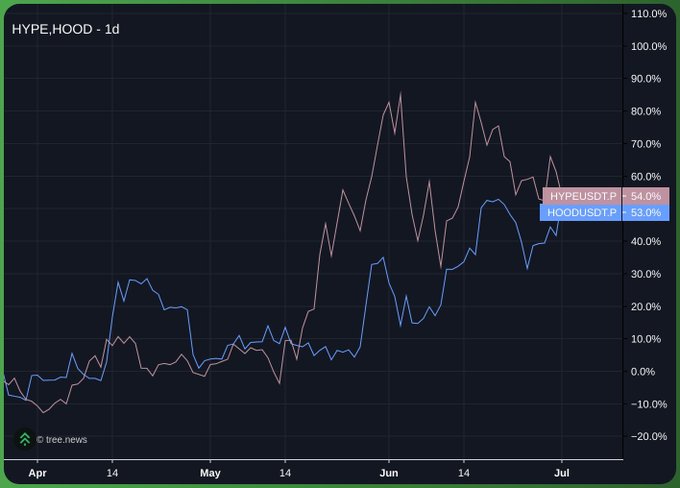Click the 40.0% axis label
Screen dimensions: 680x488
(x=646, y=242)
